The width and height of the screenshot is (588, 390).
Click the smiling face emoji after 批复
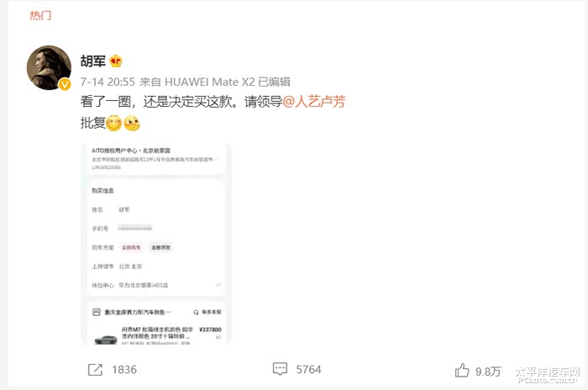[x=113, y=123]
